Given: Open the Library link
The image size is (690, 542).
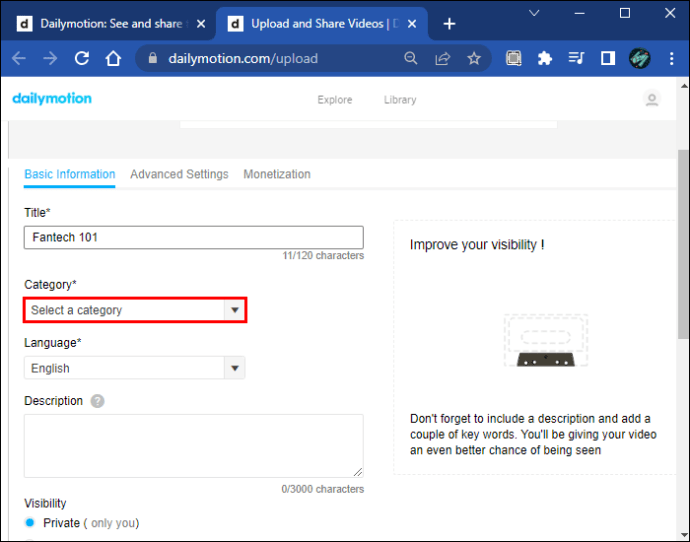Looking at the screenshot, I should pos(400,100).
